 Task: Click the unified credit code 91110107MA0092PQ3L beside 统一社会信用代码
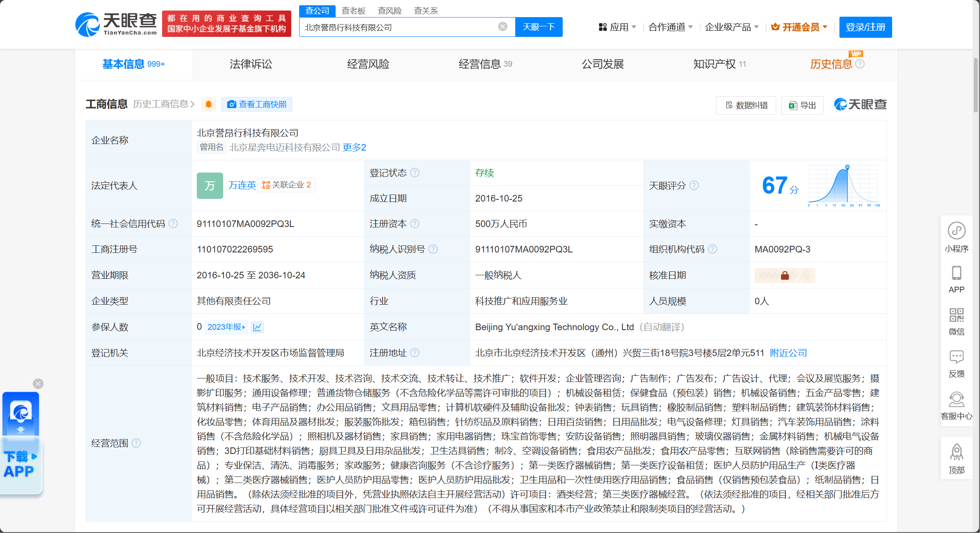point(245,224)
